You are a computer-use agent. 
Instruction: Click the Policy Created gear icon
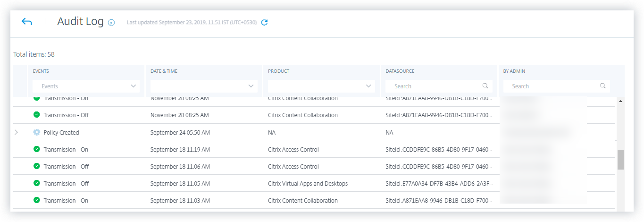pyautogui.click(x=37, y=133)
